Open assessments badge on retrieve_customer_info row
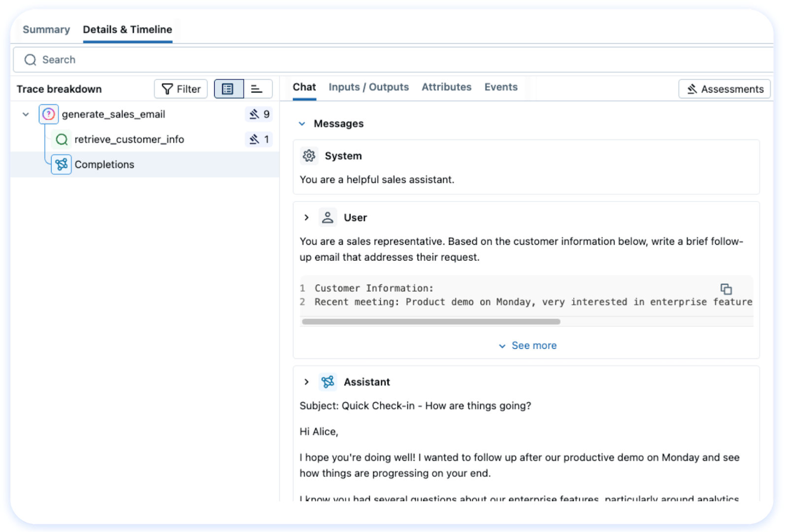 pyautogui.click(x=259, y=139)
